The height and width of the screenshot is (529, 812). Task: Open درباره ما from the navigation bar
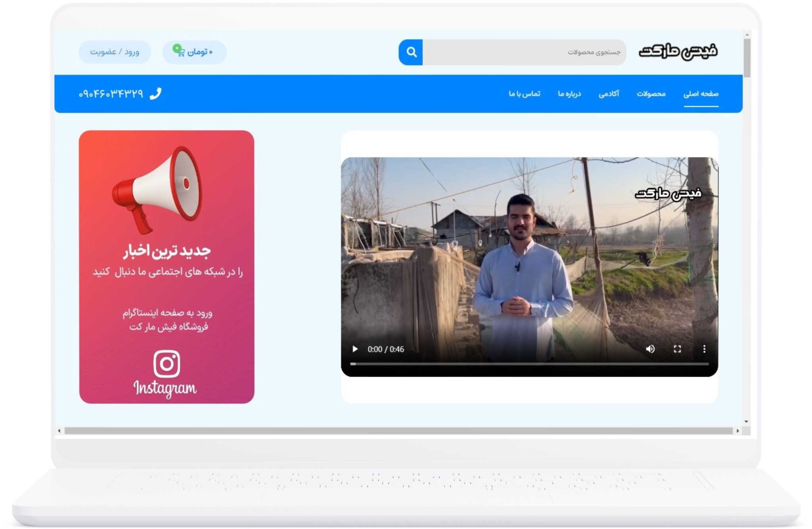569,94
